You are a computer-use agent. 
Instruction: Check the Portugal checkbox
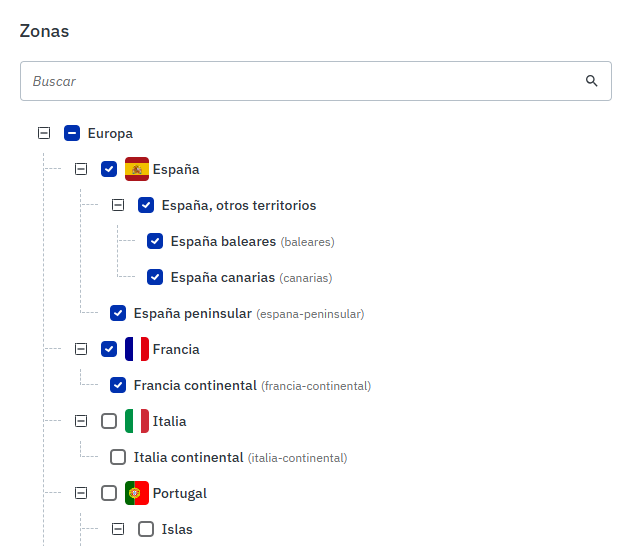(x=109, y=493)
